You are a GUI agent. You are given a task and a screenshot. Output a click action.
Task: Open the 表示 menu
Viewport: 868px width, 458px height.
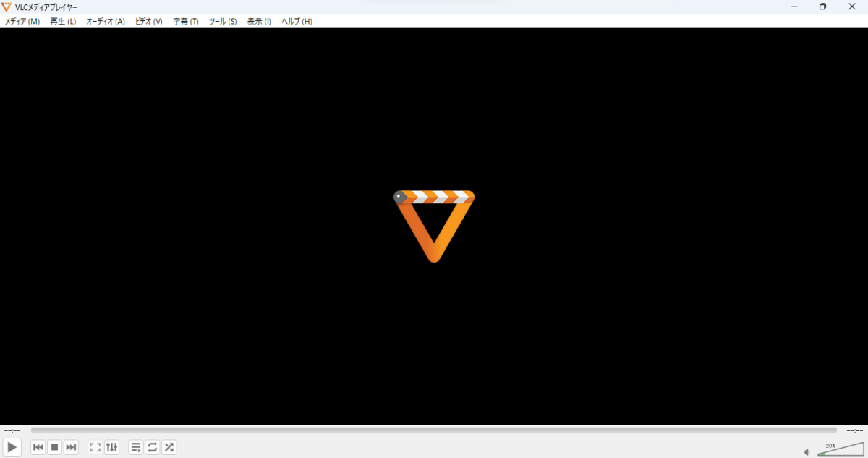coord(258,21)
